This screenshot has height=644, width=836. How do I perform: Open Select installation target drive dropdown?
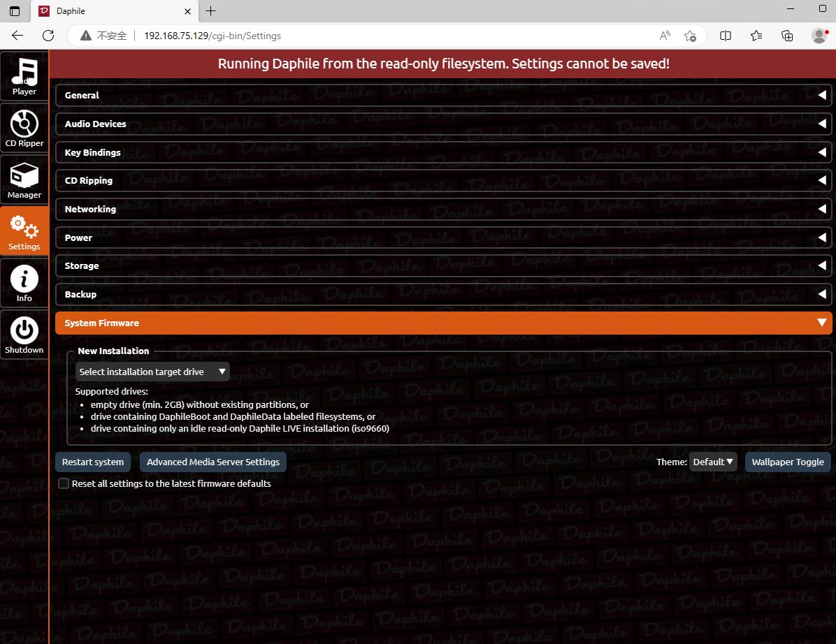152,372
